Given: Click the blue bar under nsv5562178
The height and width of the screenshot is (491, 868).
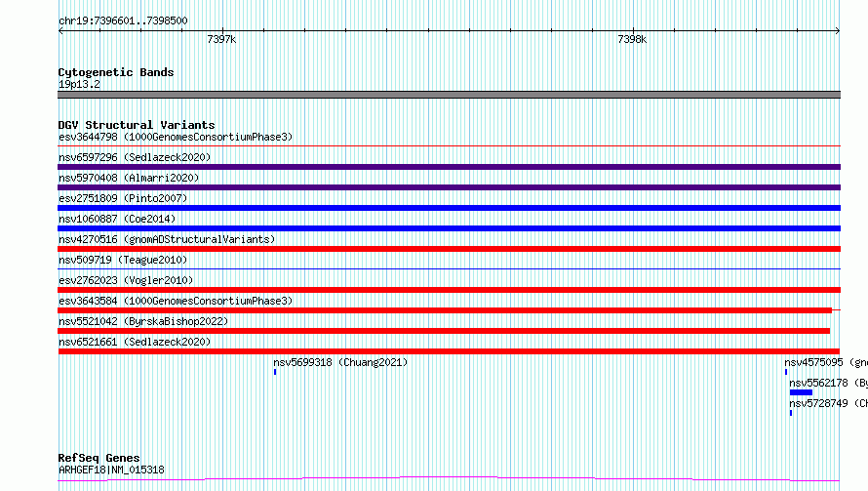Looking at the screenshot, I should 801,392.
